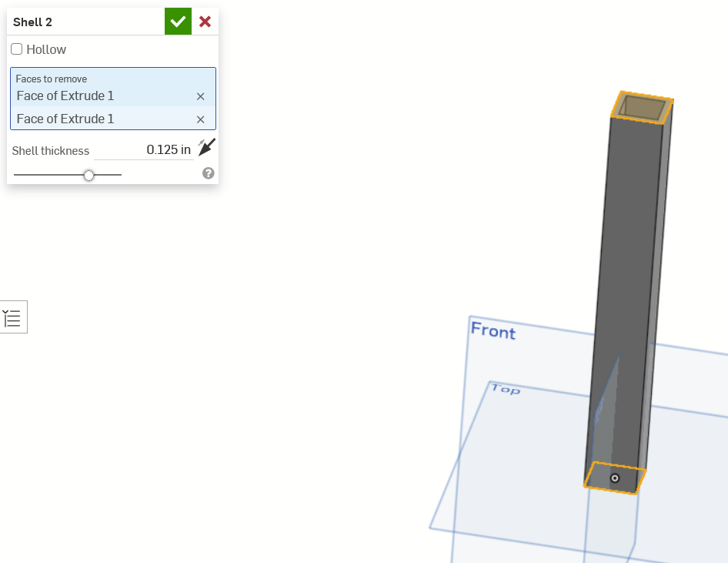The width and height of the screenshot is (728, 563).
Task: Confirm Shell 2 with the green checkmark
Action: click(x=178, y=22)
